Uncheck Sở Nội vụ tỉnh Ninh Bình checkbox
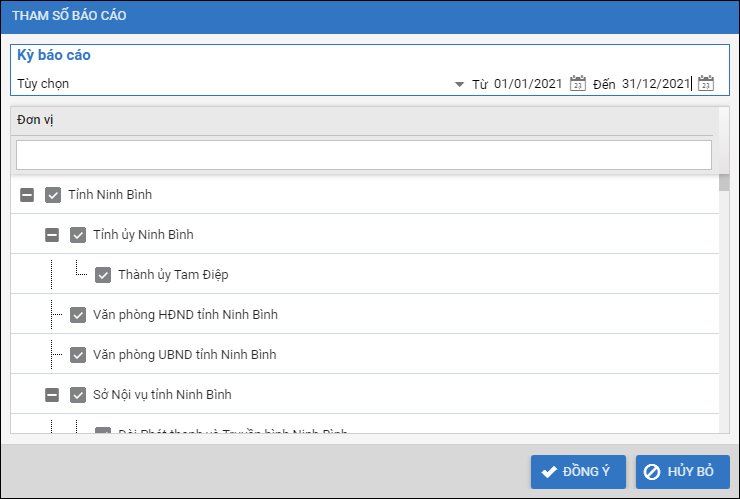 pyautogui.click(x=78, y=395)
